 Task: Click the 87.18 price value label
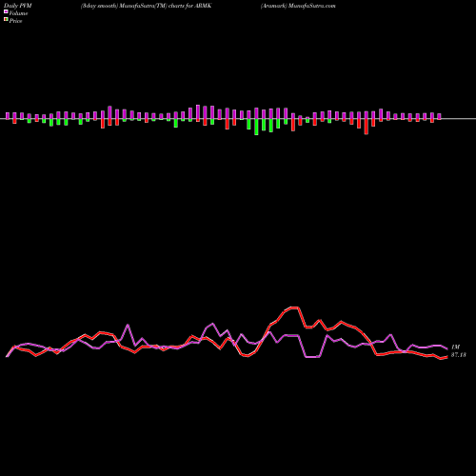[x=459, y=355]
